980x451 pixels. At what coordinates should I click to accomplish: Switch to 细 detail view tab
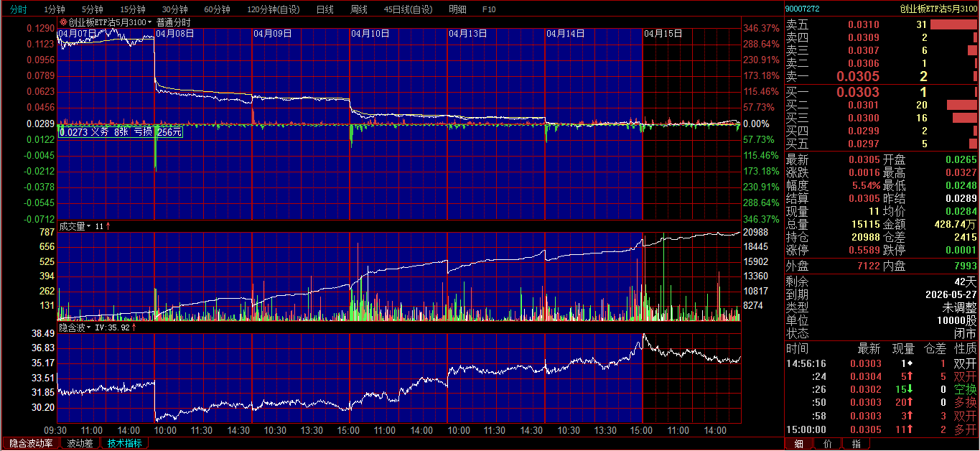pos(798,444)
